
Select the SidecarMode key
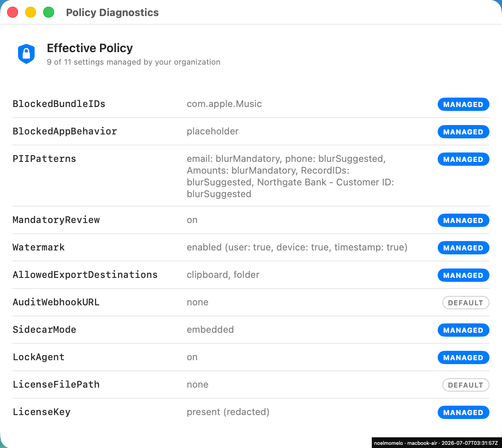[44, 330]
